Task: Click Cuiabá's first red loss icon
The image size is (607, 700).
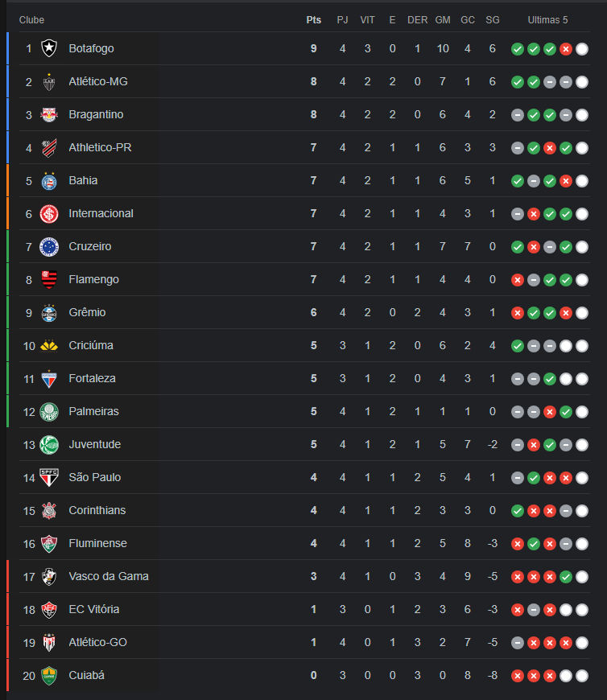Action: 518,676
